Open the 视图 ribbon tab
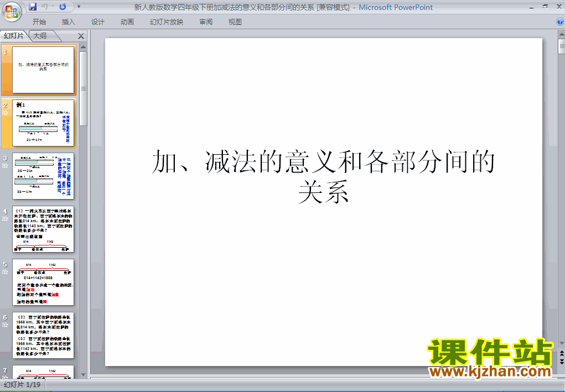 pos(235,22)
